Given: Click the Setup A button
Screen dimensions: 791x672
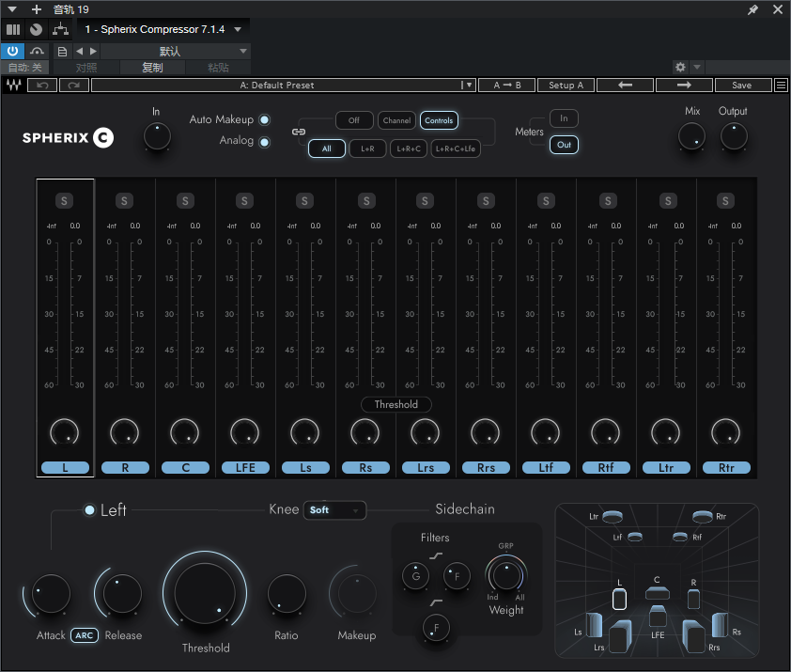Looking at the screenshot, I should (566, 85).
